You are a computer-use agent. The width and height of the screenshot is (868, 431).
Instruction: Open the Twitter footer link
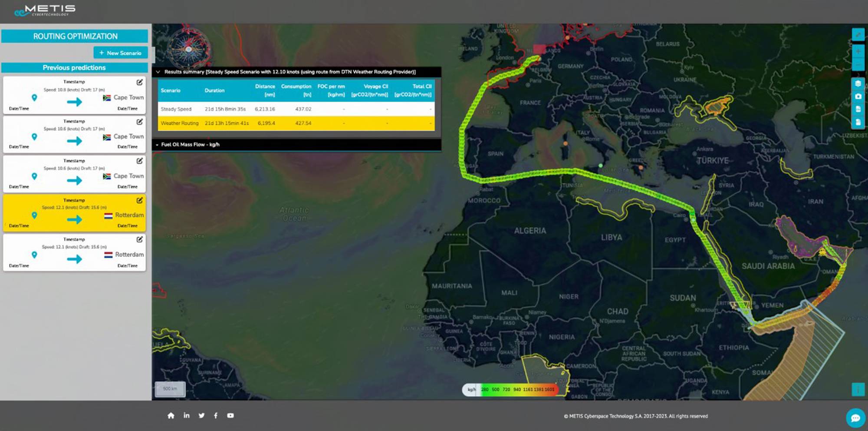(201, 416)
